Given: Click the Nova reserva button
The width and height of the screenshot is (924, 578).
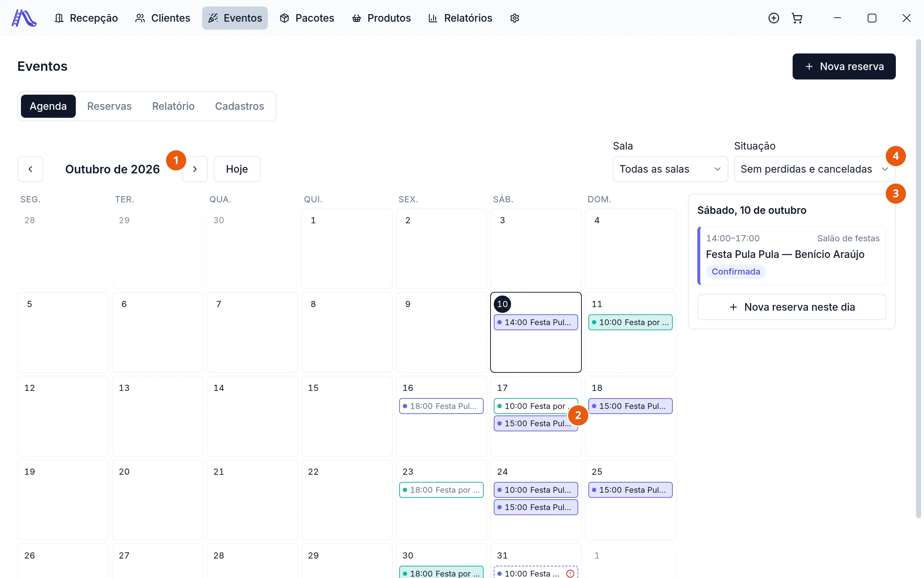Looking at the screenshot, I should [x=844, y=66].
